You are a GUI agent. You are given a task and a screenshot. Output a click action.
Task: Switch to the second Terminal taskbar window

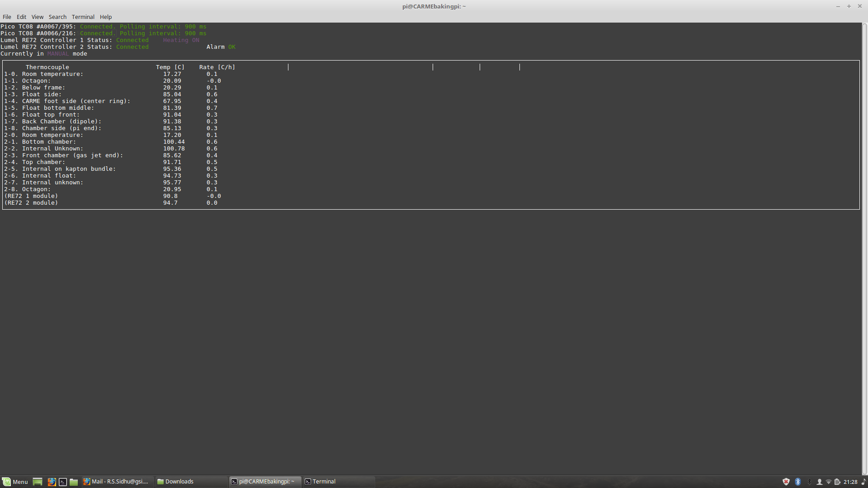(x=339, y=482)
